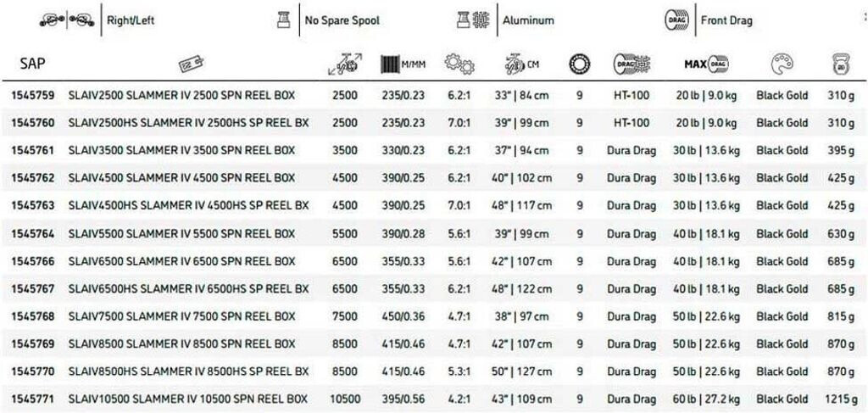Click SAP number 1545766
Screen dimensions: 868x413
tap(33, 261)
